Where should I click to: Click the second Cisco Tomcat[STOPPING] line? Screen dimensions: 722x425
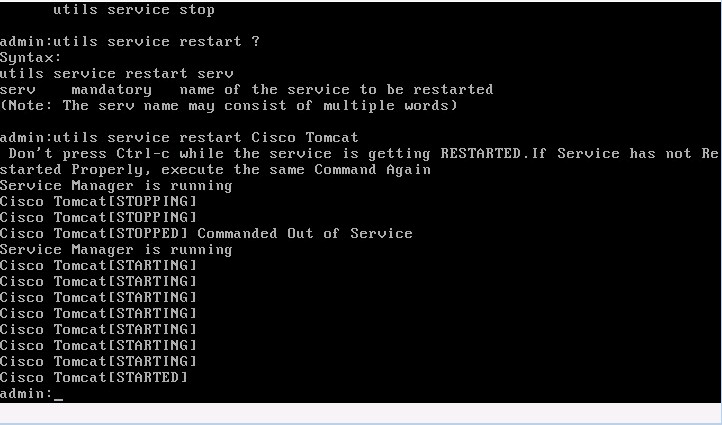[x=99, y=217]
